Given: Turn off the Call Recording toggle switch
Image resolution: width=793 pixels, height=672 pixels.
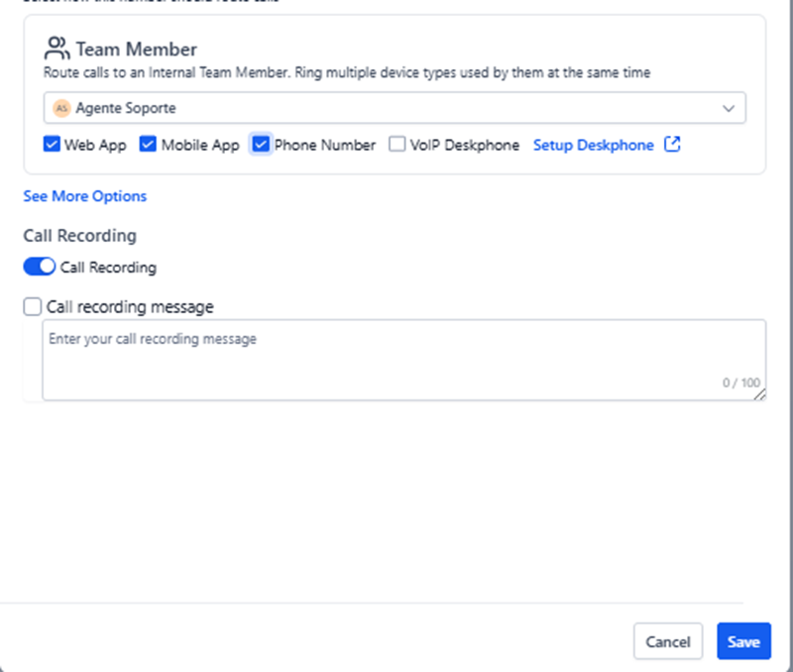Looking at the screenshot, I should click(x=40, y=268).
